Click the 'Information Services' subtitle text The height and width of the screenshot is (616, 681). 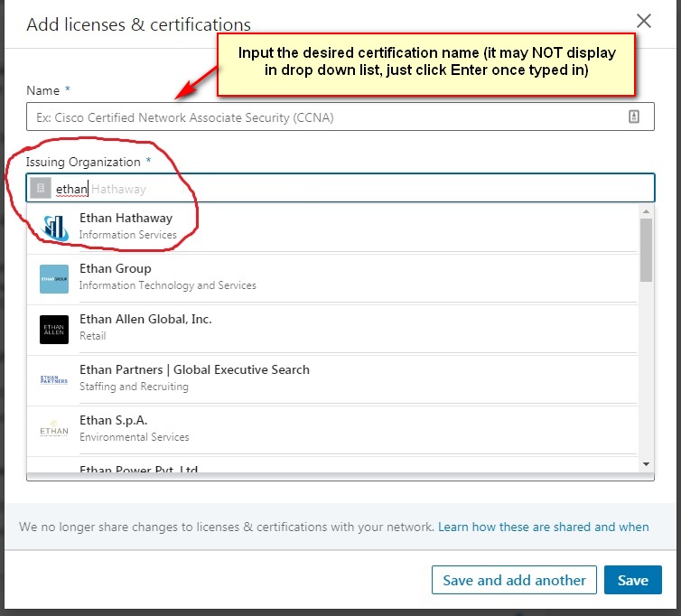click(x=128, y=235)
